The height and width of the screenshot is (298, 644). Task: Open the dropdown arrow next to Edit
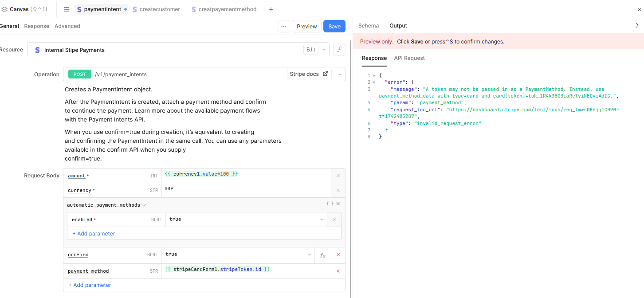(324, 50)
